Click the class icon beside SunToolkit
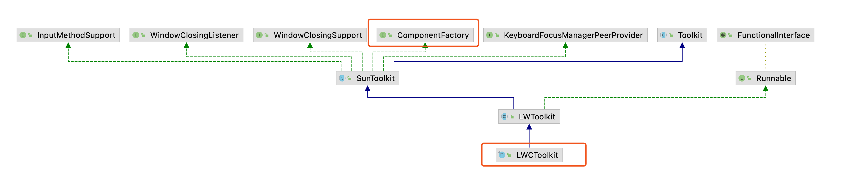This screenshot has width=868, height=176. [342, 78]
